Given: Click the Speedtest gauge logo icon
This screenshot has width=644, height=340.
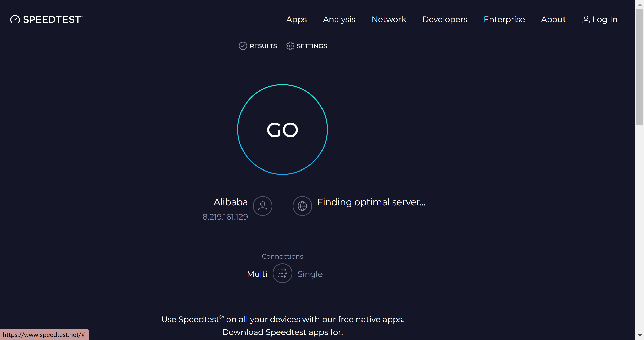Looking at the screenshot, I should [x=15, y=19].
